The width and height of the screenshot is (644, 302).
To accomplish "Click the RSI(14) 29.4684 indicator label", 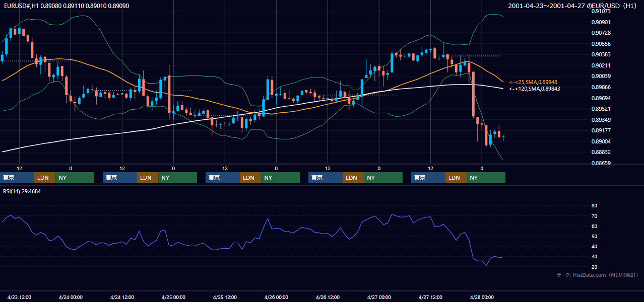I will 22,191.
